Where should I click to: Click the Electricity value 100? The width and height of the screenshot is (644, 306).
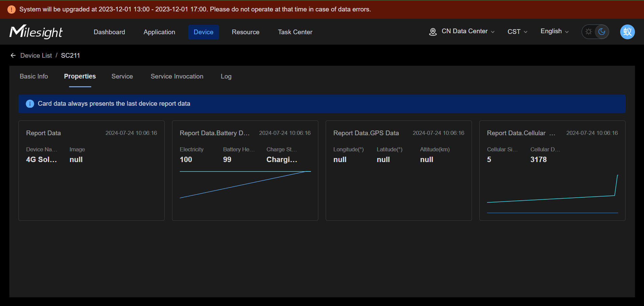coord(186,159)
